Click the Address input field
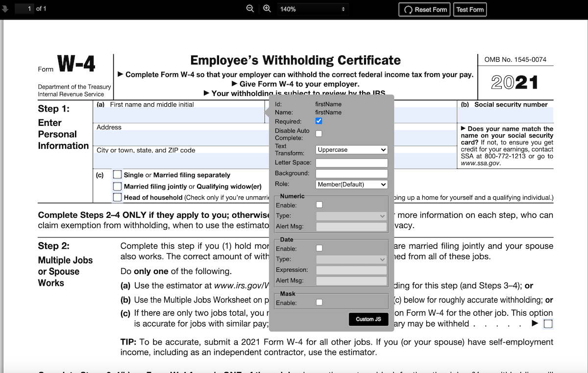 coord(274,138)
